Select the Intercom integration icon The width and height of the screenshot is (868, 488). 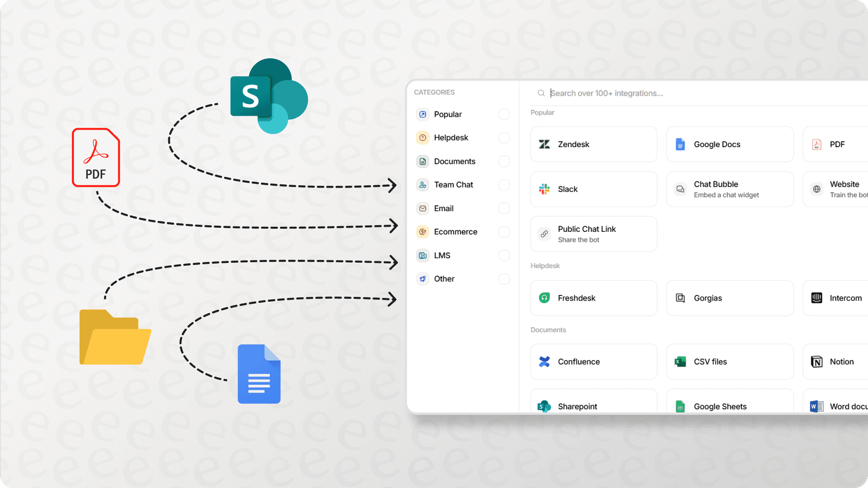point(816,298)
